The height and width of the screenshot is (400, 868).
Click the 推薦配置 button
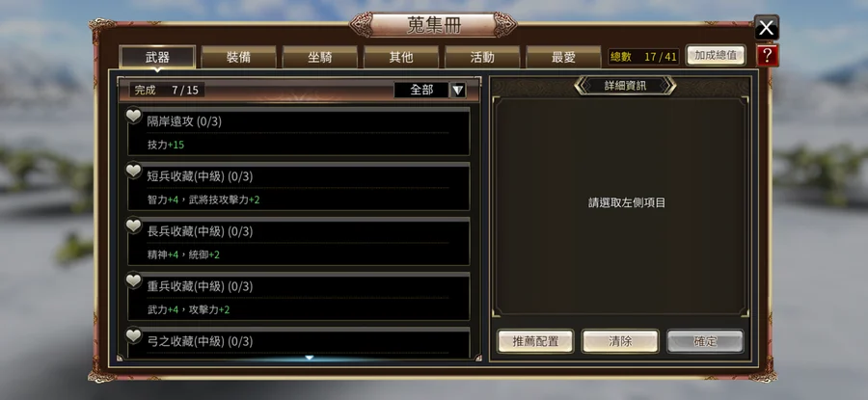click(535, 341)
